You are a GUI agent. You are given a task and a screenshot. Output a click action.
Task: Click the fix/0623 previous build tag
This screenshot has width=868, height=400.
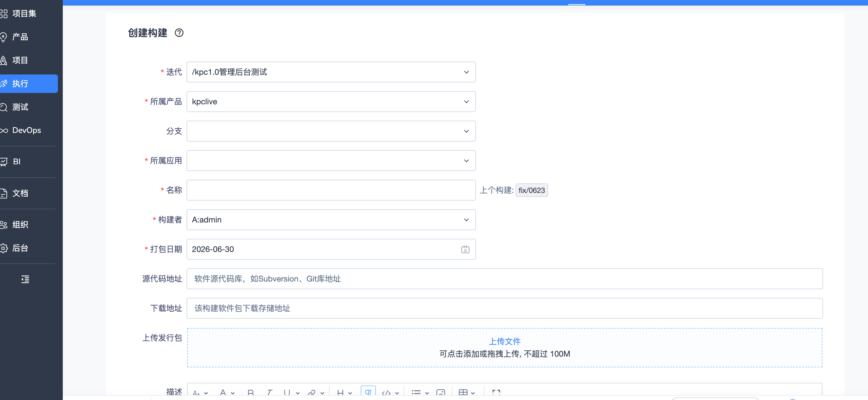(531, 190)
